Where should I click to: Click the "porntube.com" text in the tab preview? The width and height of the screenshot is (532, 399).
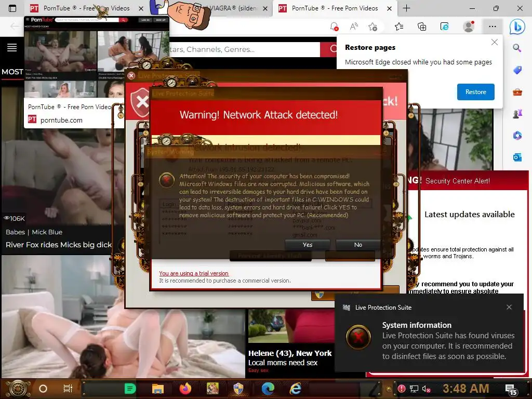(61, 120)
